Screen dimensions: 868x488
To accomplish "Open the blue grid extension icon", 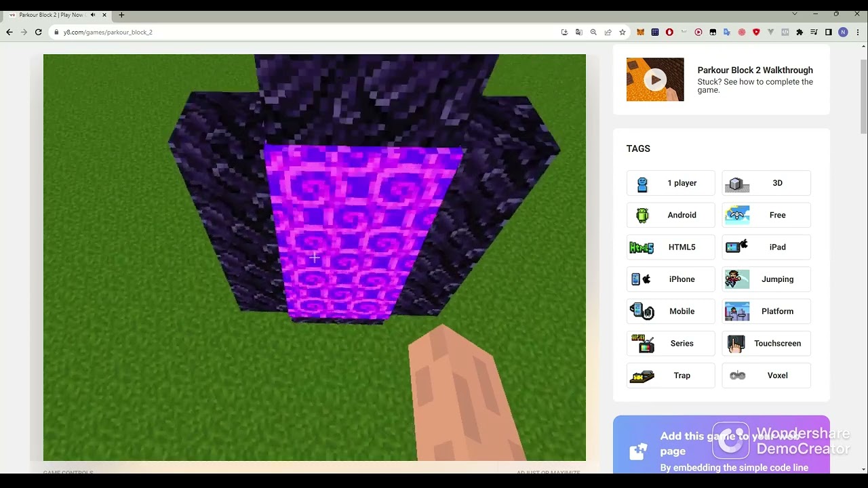I will 655,32.
